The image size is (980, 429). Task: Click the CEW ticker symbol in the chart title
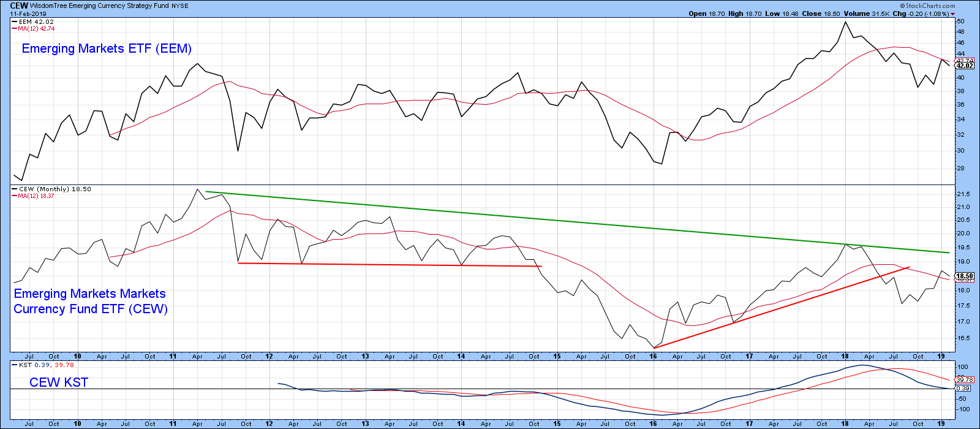18,6
